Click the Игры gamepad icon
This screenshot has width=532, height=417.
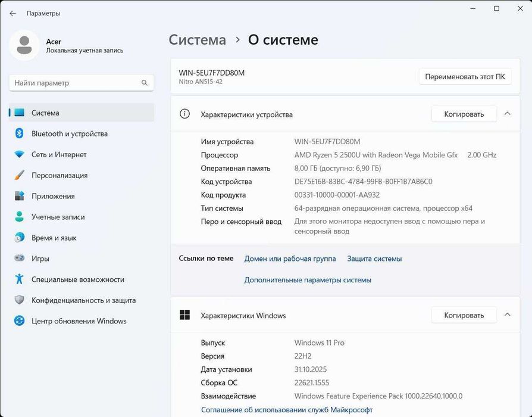tap(19, 259)
